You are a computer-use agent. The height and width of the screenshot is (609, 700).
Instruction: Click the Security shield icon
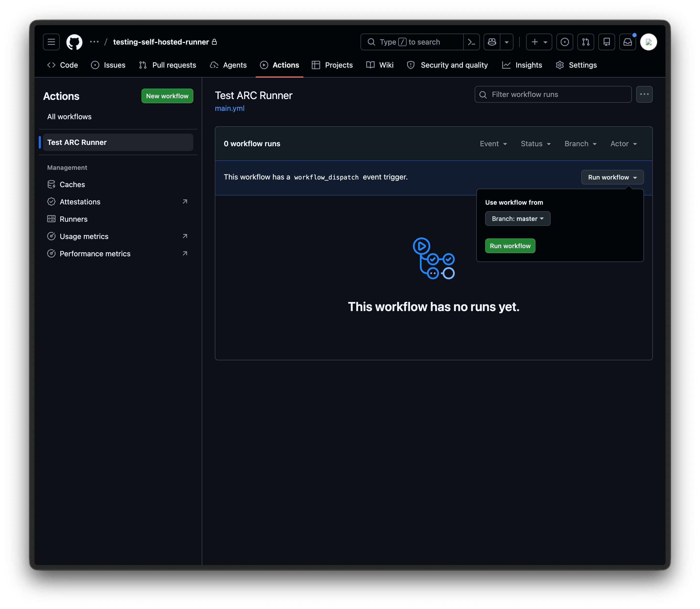[411, 65]
